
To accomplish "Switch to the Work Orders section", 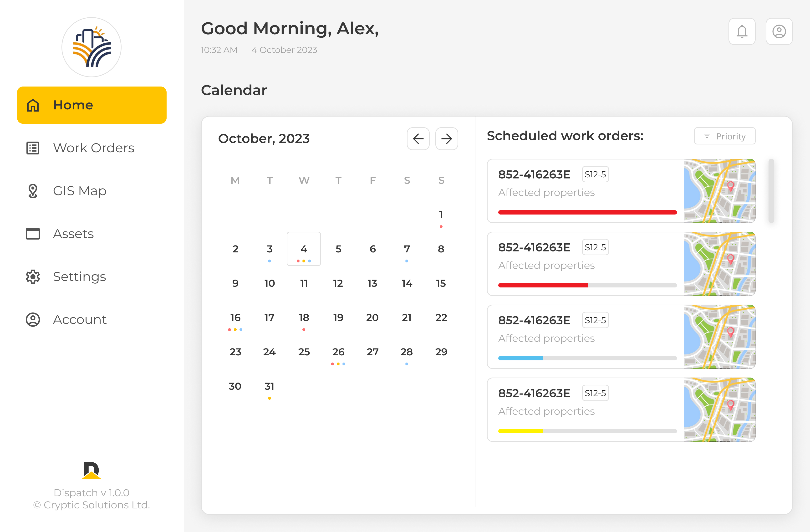I will pos(94,148).
